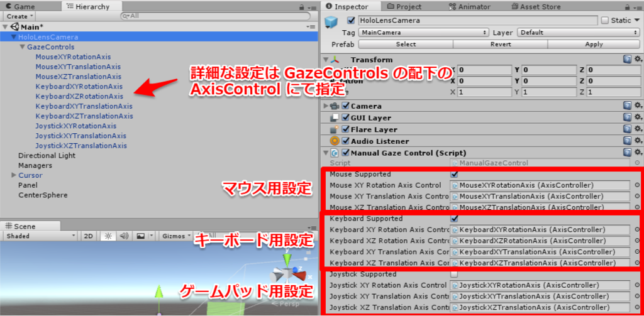
Task: Open Manual Gaze Control gear menu
Action: pyautogui.click(x=638, y=153)
